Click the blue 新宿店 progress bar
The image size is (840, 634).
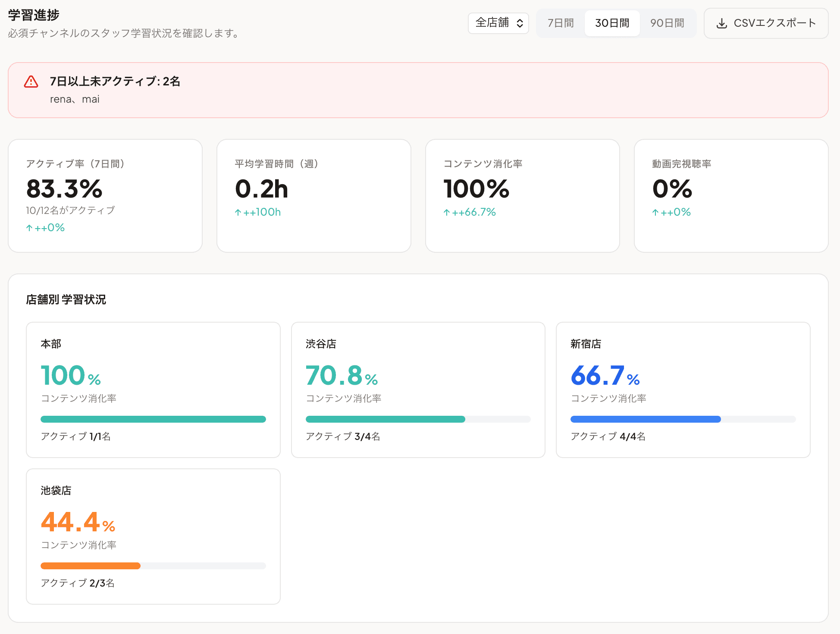(x=646, y=419)
